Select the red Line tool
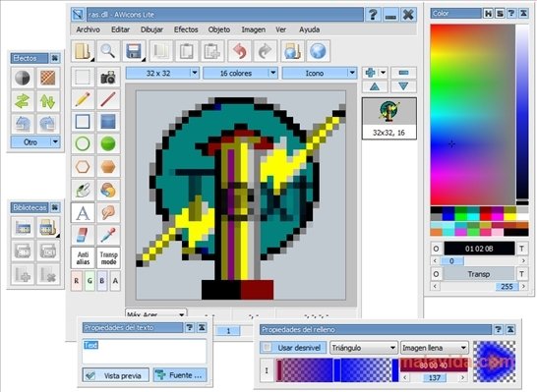The image size is (537, 392). tap(108, 99)
